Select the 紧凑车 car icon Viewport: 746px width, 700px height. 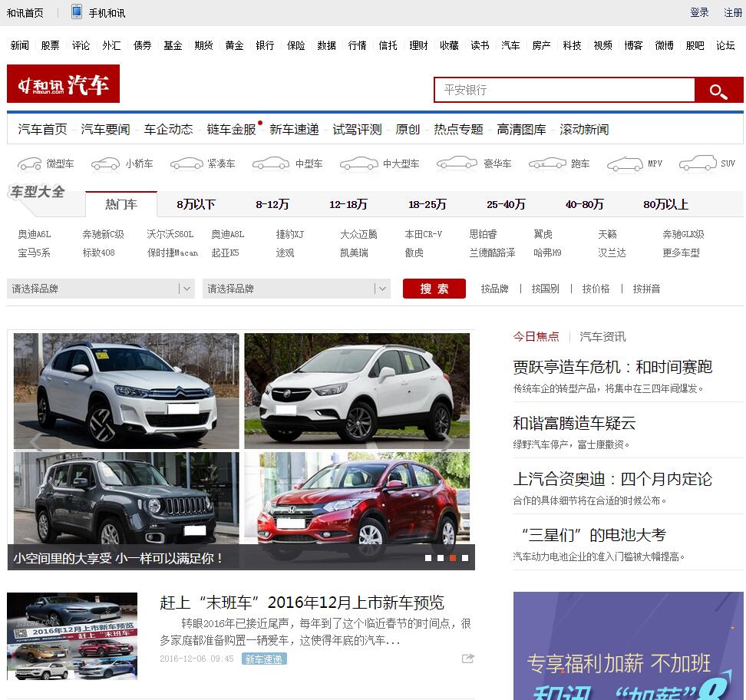pos(186,163)
